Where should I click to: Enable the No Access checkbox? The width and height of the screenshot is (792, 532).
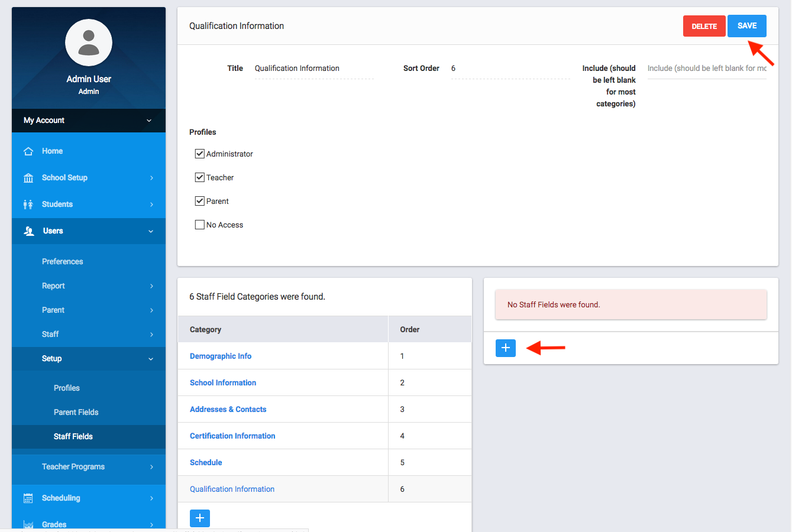click(x=200, y=225)
